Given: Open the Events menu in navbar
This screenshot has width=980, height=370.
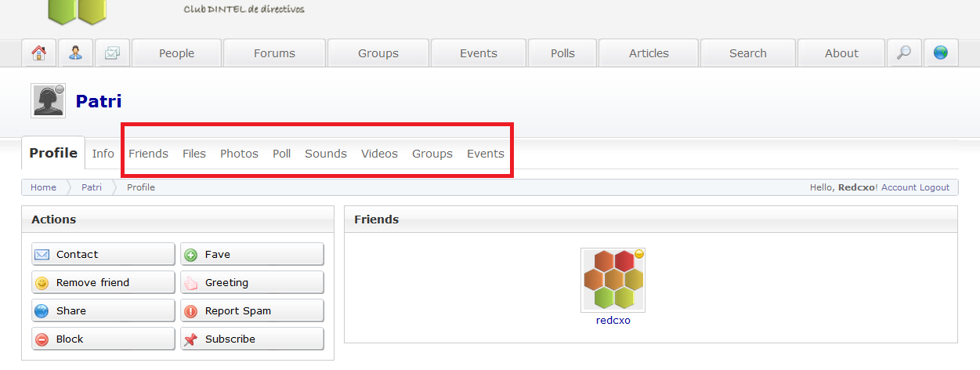Looking at the screenshot, I should pyautogui.click(x=479, y=53).
